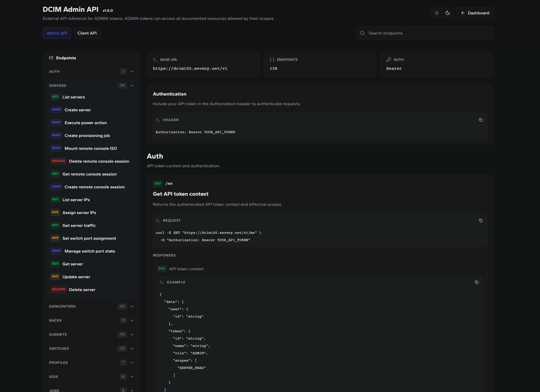
Task: Open Get remote console session endpoint
Action: 91,174
